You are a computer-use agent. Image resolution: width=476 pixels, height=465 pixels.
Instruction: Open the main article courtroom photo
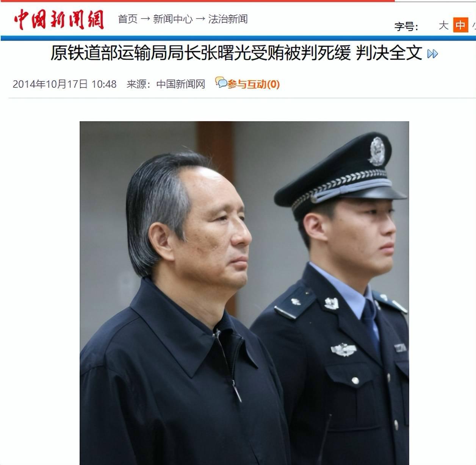click(244, 293)
